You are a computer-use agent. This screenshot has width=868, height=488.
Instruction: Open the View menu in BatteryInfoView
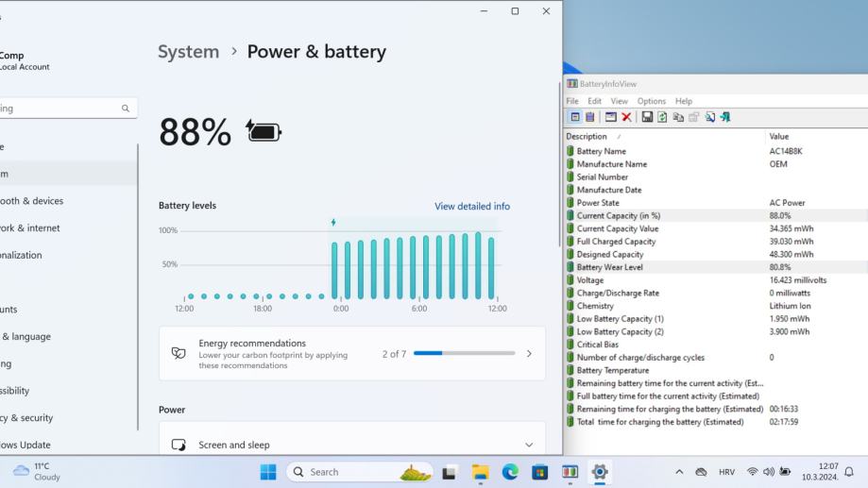tap(619, 101)
